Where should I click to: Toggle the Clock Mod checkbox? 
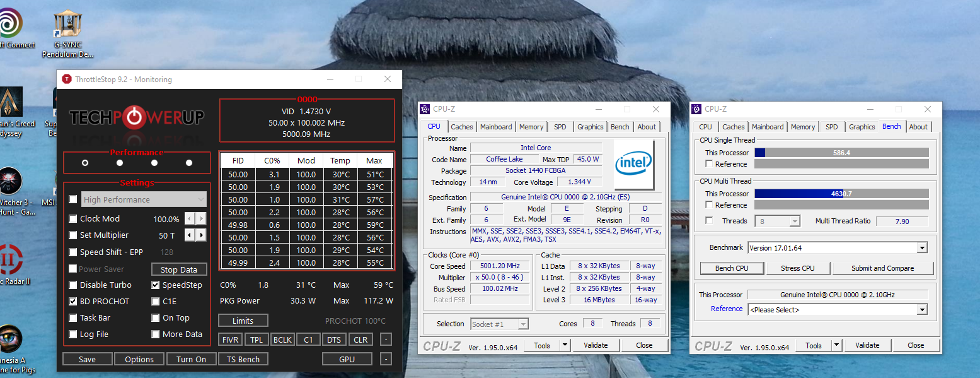pos(73,219)
